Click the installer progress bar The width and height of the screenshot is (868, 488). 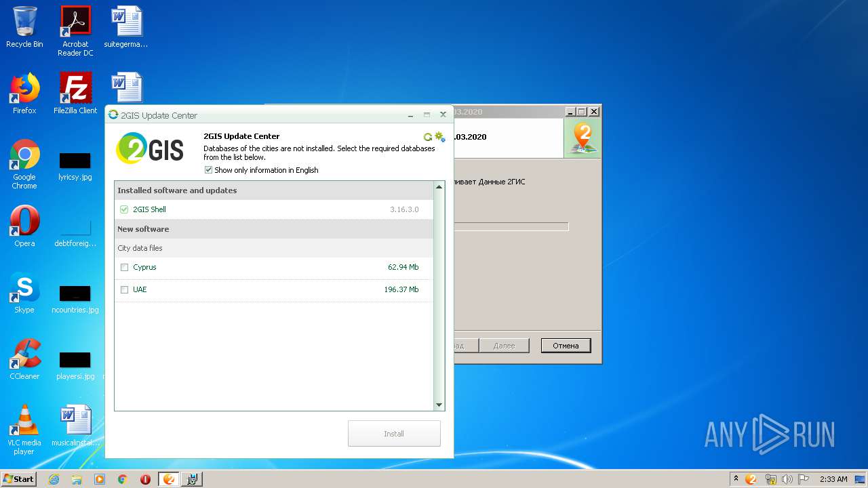[511, 226]
